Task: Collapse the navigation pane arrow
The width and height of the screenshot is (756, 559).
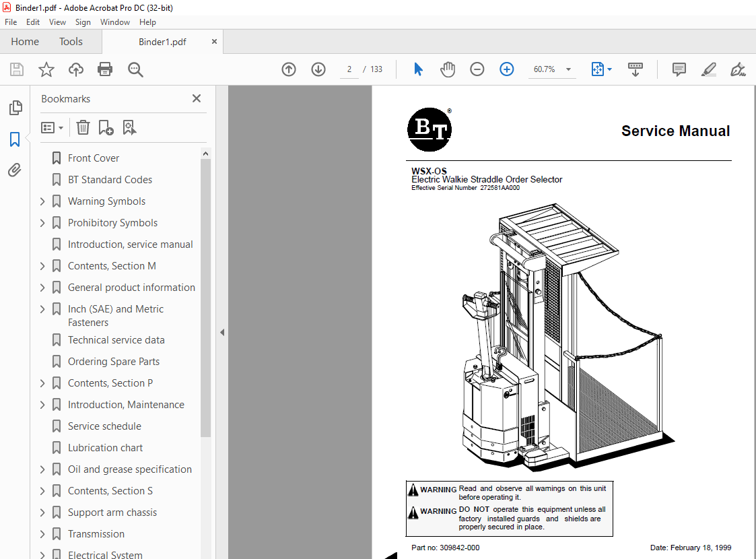Action: coord(221,332)
